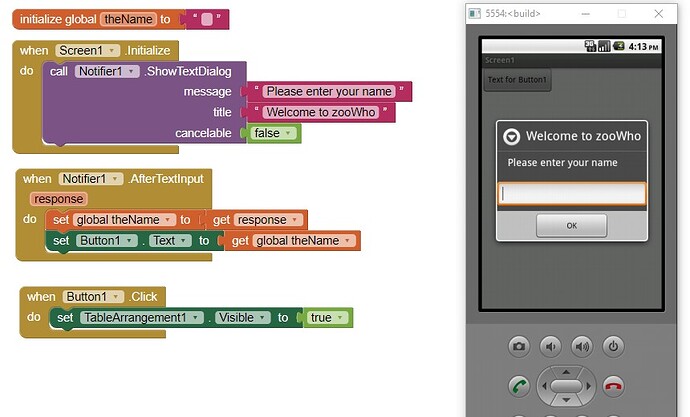Viewport: 690px width, 417px height.
Task: Click the 'Please enter your name' dialog message
Action: (x=562, y=163)
